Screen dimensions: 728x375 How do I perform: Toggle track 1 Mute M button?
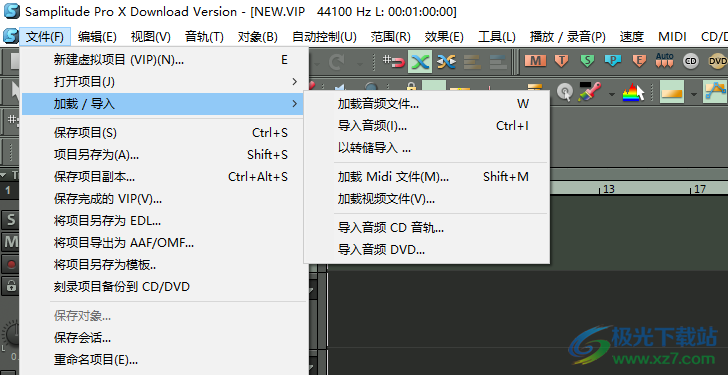pyautogui.click(x=10, y=242)
